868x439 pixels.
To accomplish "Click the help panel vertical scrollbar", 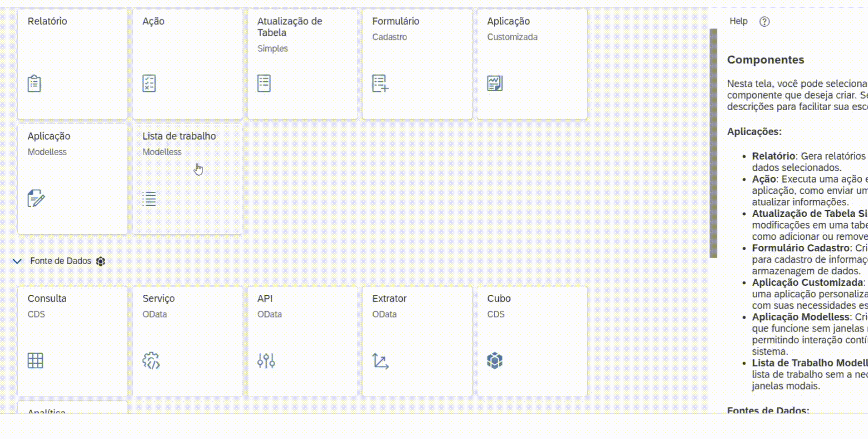I will (713, 143).
